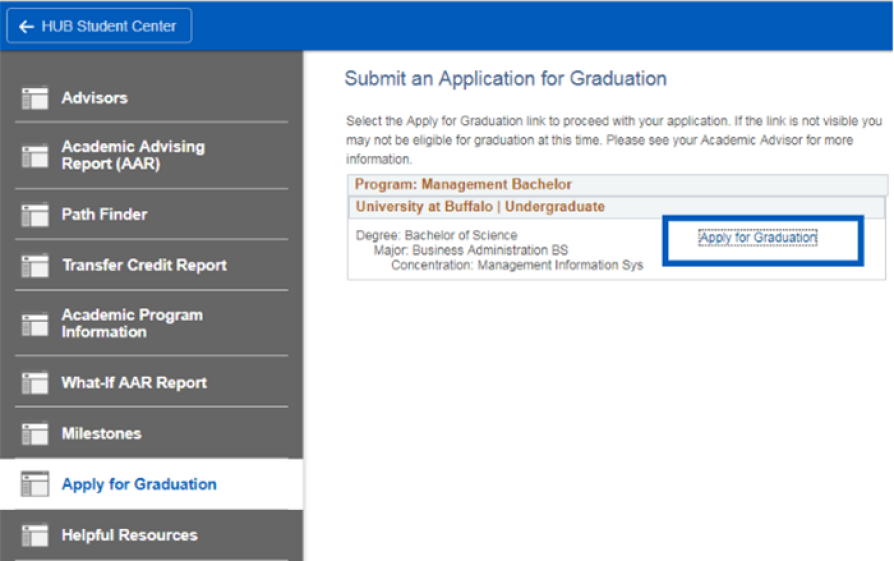Open the Helpful Resources menu item
Screen dimensions: 894x561
(x=129, y=536)
